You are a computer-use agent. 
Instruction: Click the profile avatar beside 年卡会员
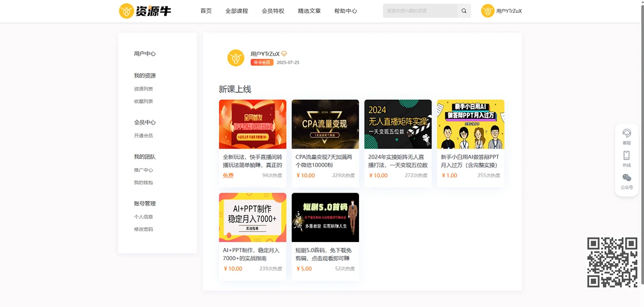pyautogui.click(x=236, y=58)
